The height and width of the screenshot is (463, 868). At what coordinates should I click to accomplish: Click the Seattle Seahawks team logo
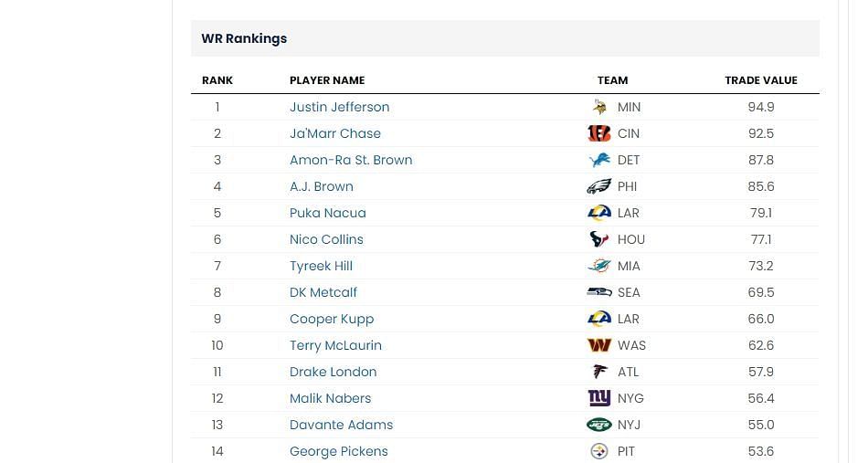599,292
